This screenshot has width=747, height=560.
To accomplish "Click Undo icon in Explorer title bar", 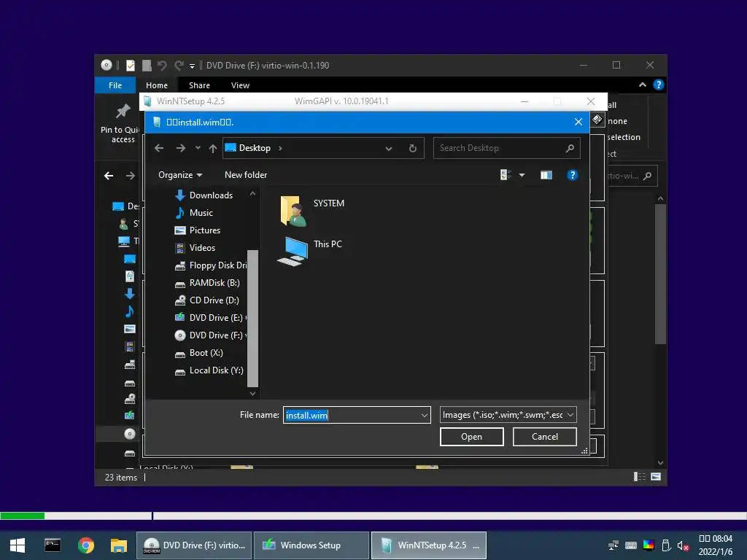I will coord(162,65).
